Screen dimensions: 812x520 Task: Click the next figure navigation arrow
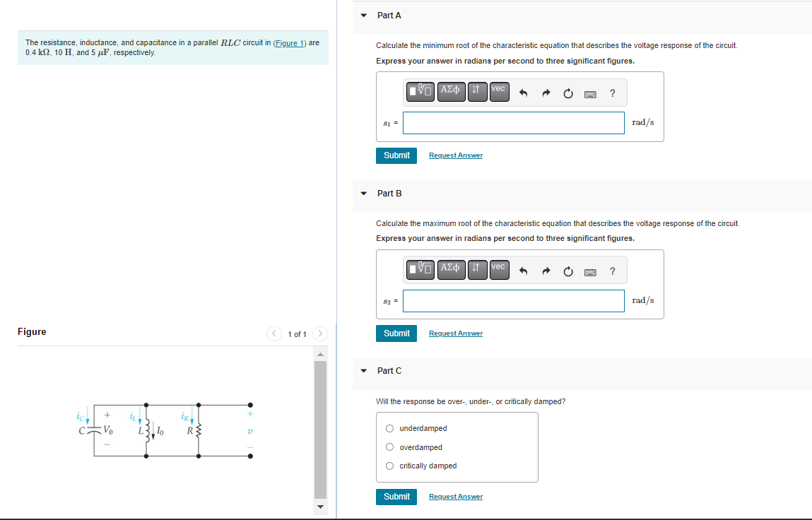click(319, 333)
